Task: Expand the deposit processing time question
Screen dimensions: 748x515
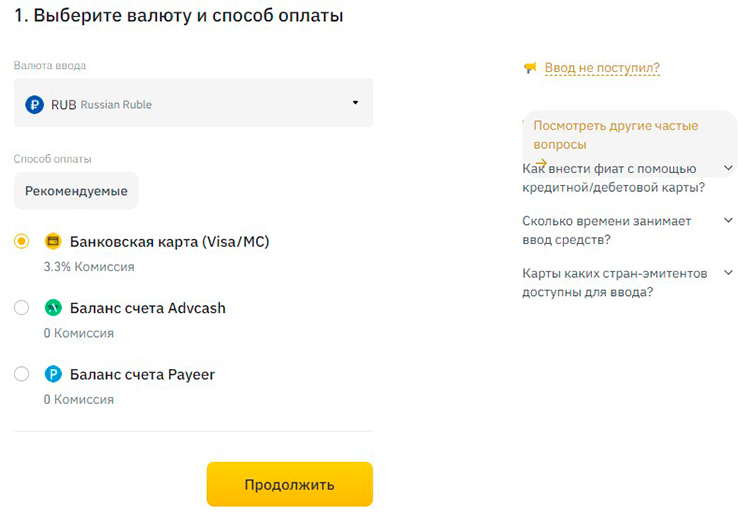Action: coord(728,221)
